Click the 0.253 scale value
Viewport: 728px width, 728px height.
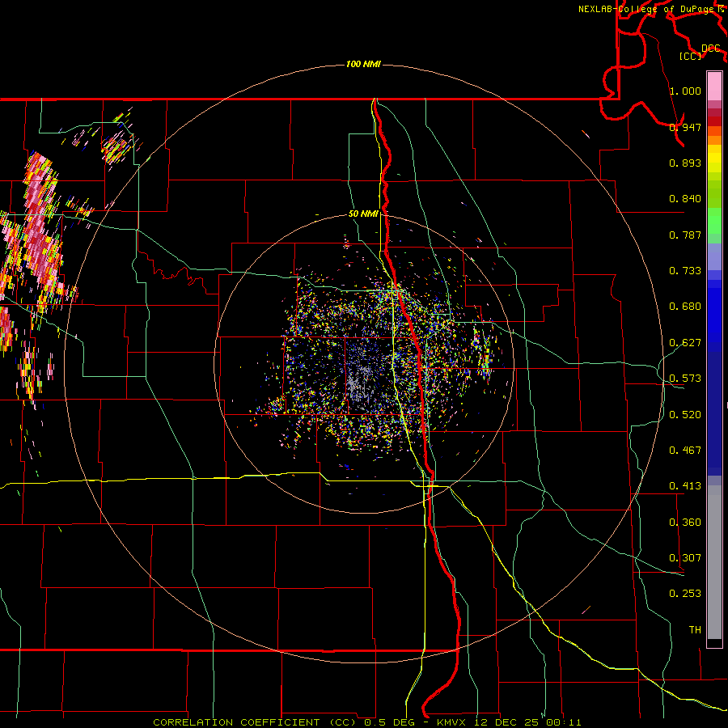[685, 594]
